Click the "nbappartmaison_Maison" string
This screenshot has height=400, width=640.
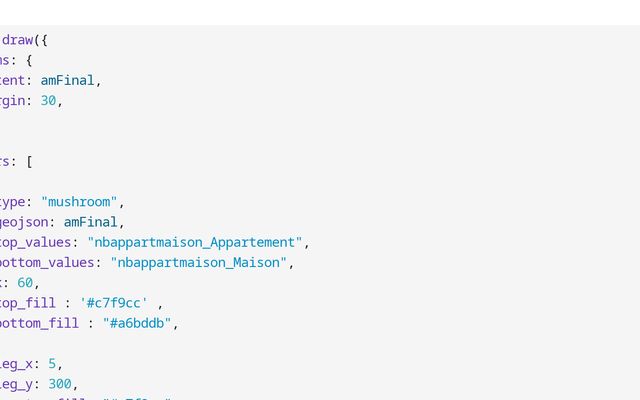pos(199,262)
